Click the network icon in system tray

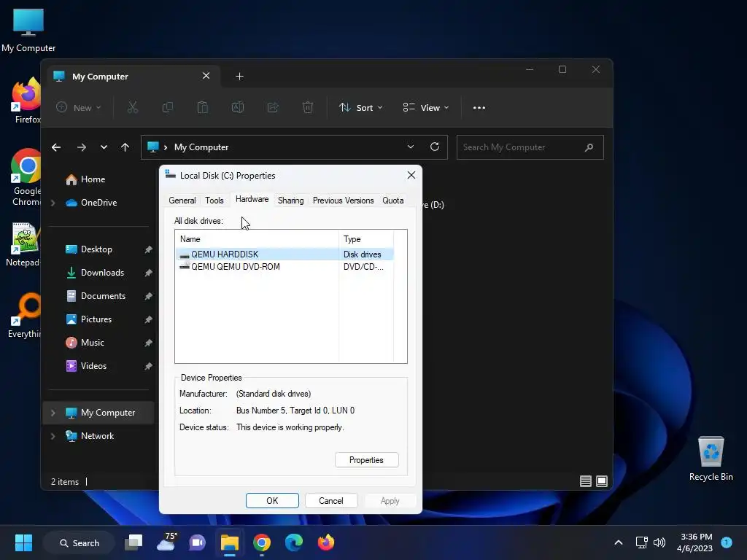642,542
